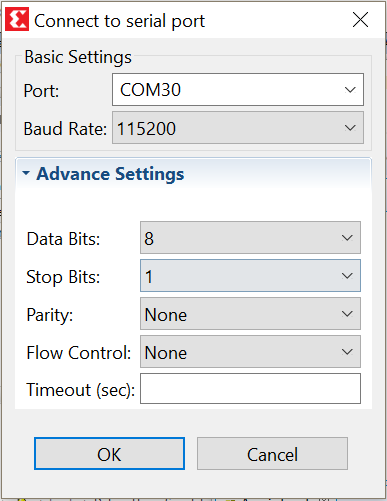Click the Stop Bits: label
Viewport: 387px width, 501px height.
coord(63,277)
